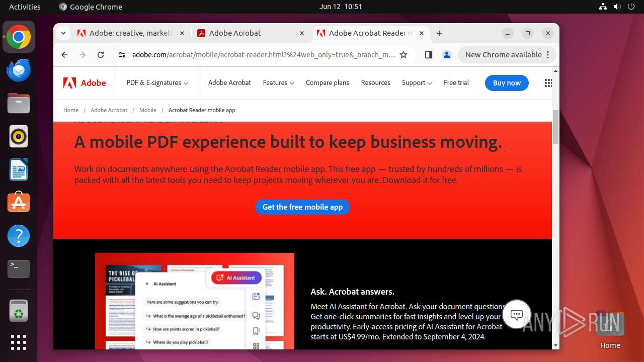Click the page vertical scrollbar thumb

pos(555,127)
